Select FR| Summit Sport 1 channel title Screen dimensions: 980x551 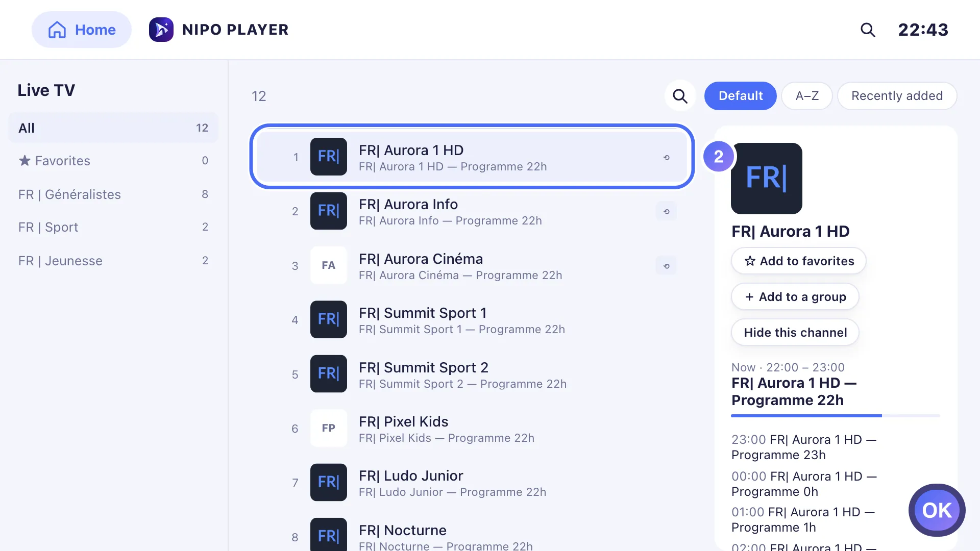(423, 313)
